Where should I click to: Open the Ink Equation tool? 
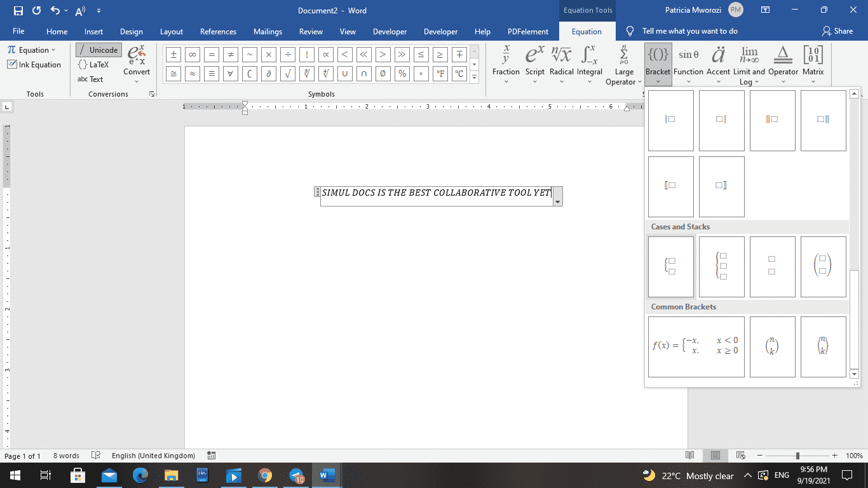[34, 64]
